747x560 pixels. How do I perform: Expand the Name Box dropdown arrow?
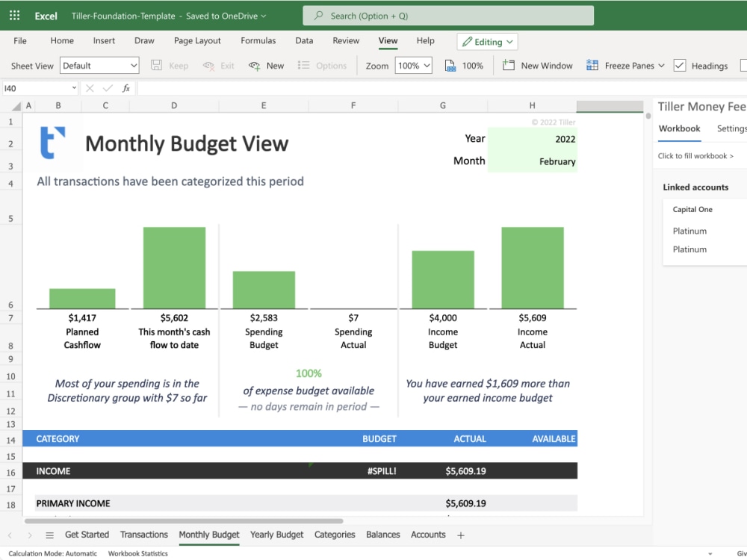click(x=74, y=88)
